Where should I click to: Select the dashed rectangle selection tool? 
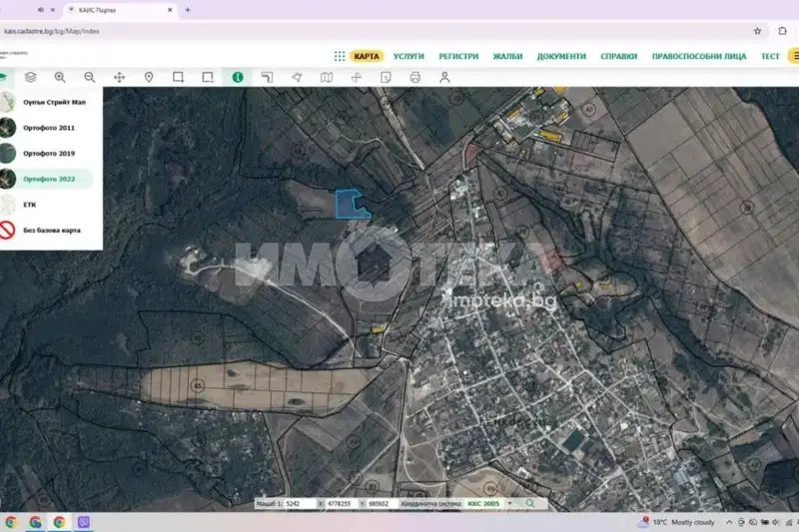[x=208, y=77]
